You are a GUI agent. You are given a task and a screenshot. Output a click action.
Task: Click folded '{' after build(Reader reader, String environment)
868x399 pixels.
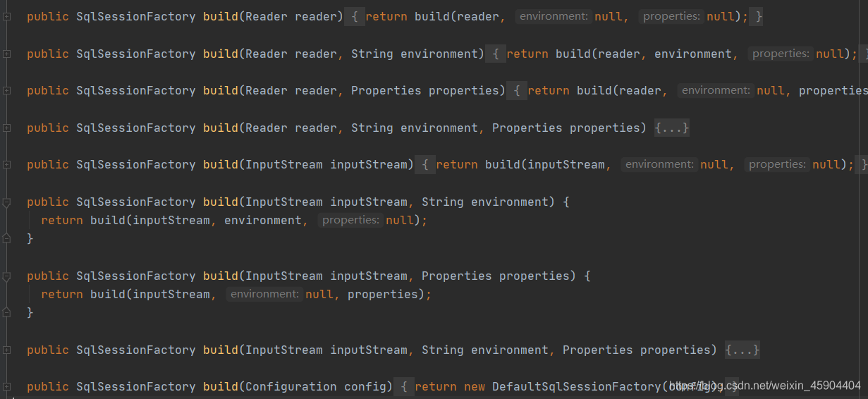pyautogui.click(x=496, y=54)
